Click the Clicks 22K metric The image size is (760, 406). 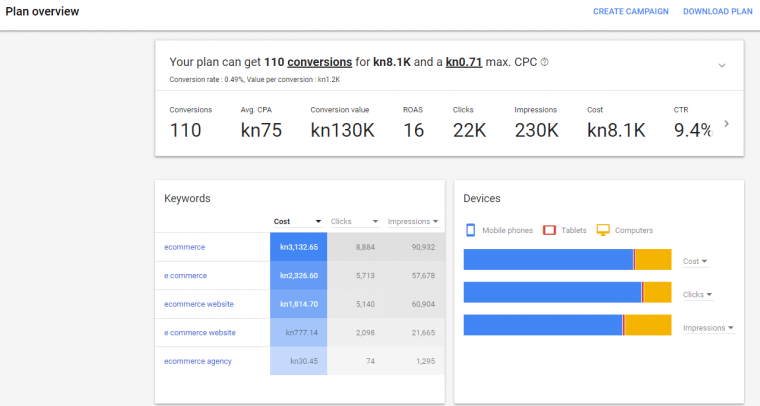coord(469,123)
